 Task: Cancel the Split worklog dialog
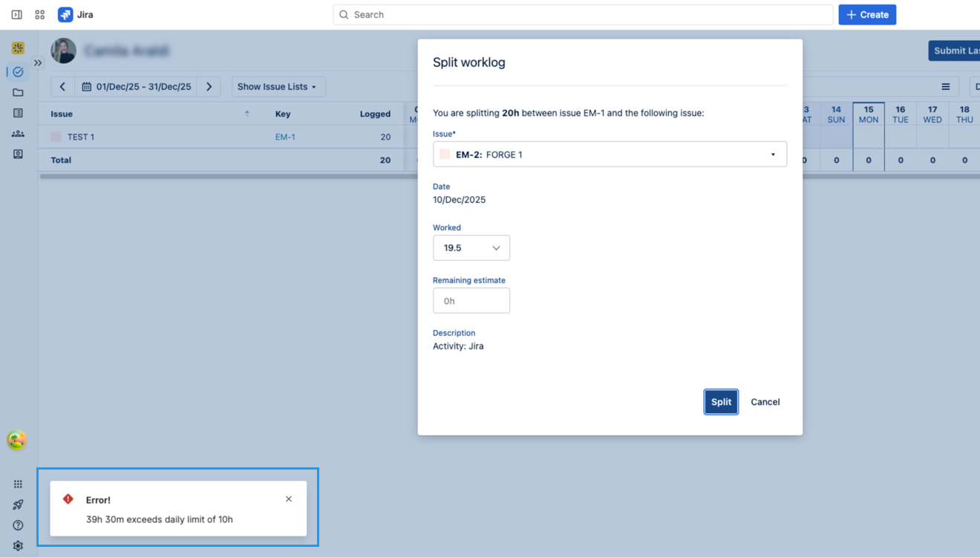point(765,402)
